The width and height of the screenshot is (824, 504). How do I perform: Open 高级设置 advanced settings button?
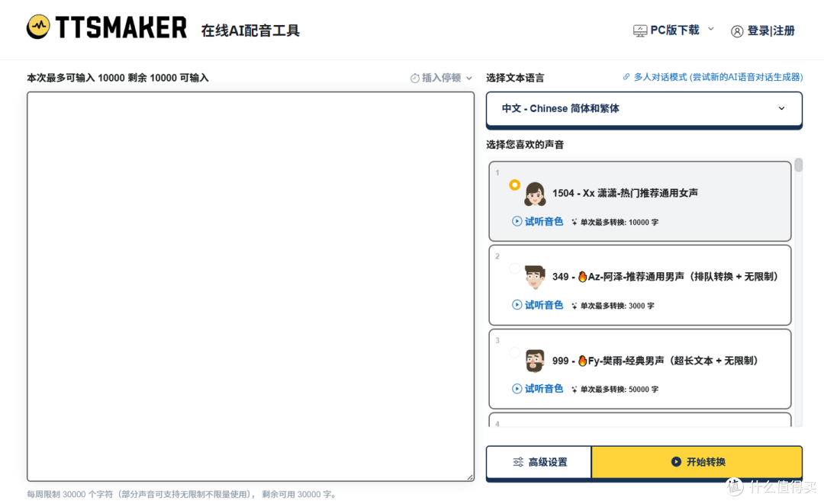(539, 462)
